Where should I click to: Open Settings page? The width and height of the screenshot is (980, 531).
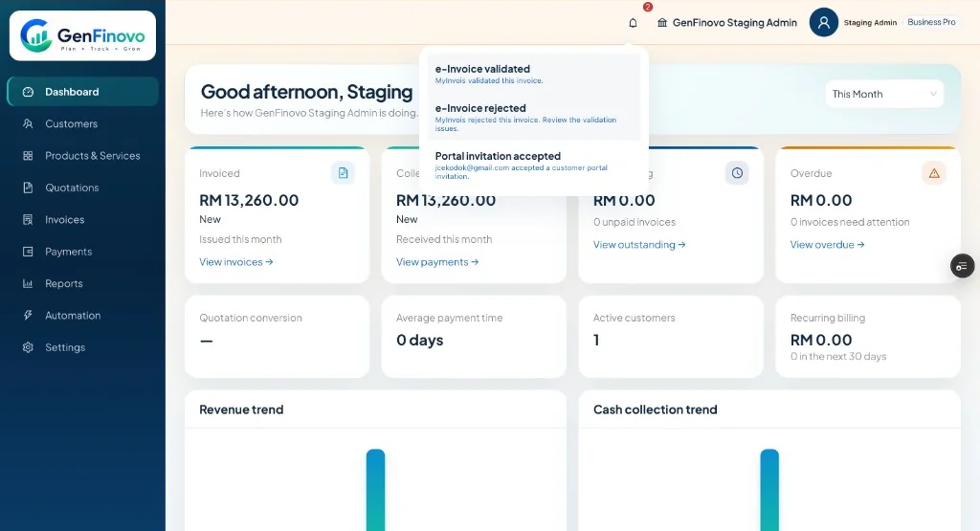[x=82, y=347]
